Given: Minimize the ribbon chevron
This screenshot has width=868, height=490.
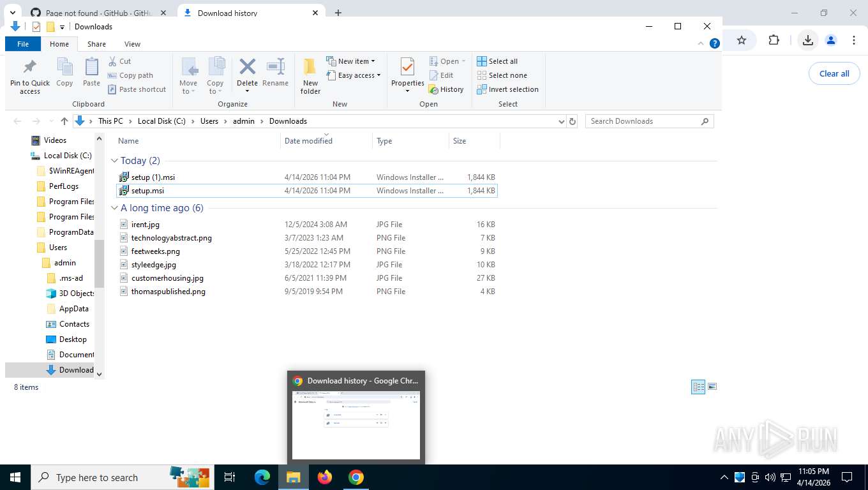Looking at the screenshot, I should click(x=701, y=43).
